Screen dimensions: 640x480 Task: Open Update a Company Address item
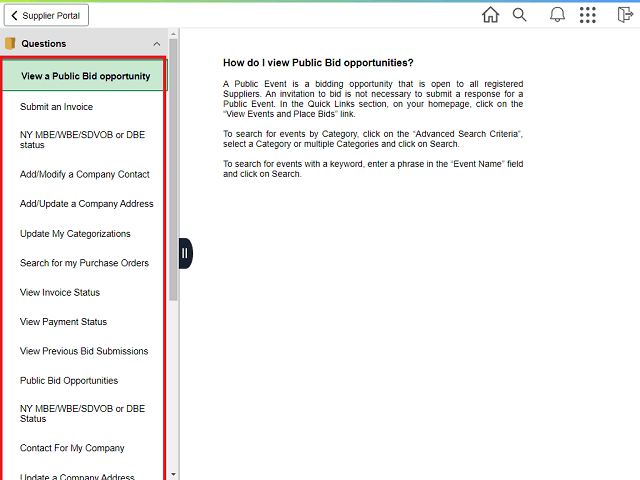pyautogui.click(x=77, y=476)
